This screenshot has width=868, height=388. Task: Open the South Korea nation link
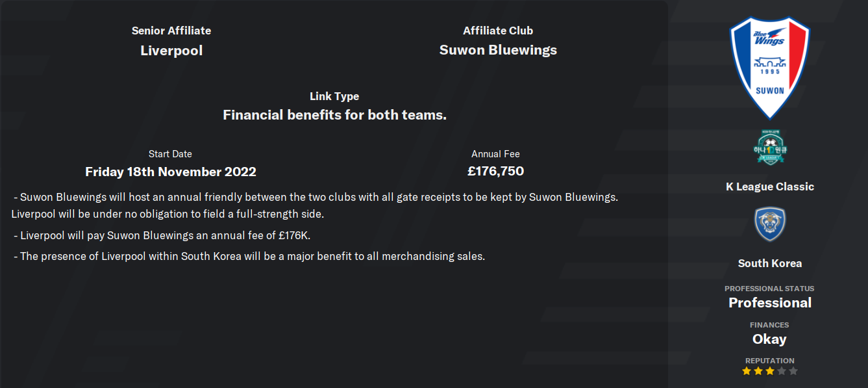[x=770, y=263]
